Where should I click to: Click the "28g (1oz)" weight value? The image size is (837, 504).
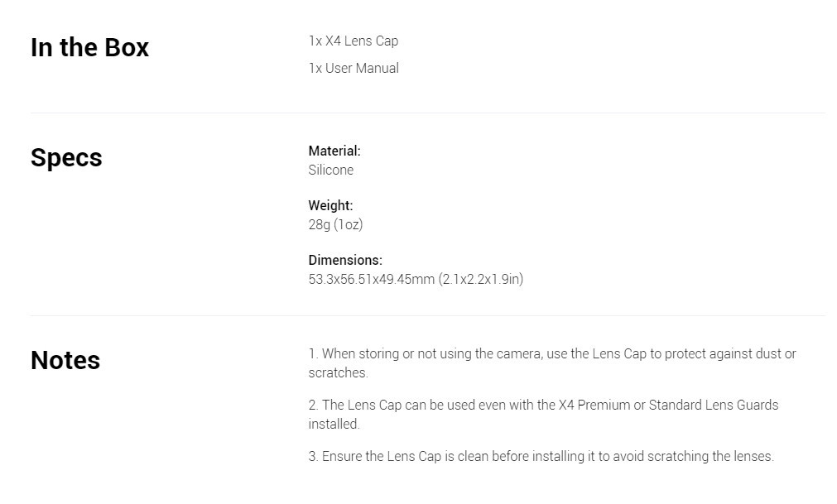pos(336,224)
